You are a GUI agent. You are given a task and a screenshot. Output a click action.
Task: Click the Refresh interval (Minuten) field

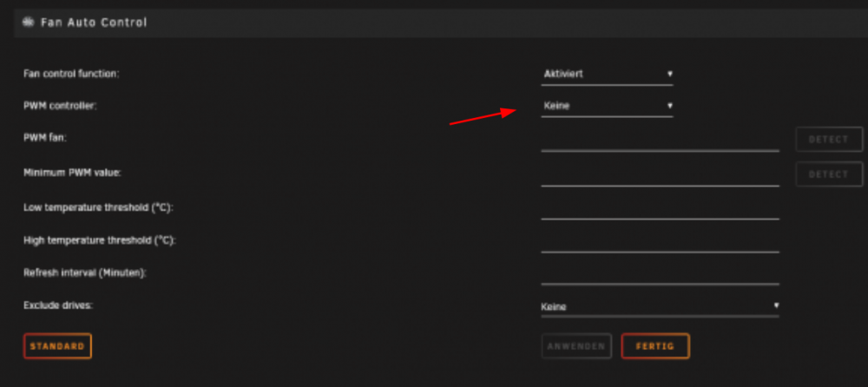coord(660,273)
